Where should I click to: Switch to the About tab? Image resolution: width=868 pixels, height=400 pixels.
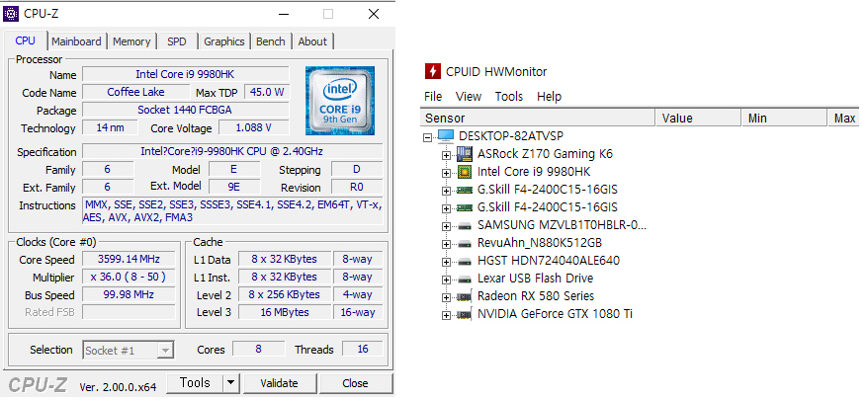312,41
